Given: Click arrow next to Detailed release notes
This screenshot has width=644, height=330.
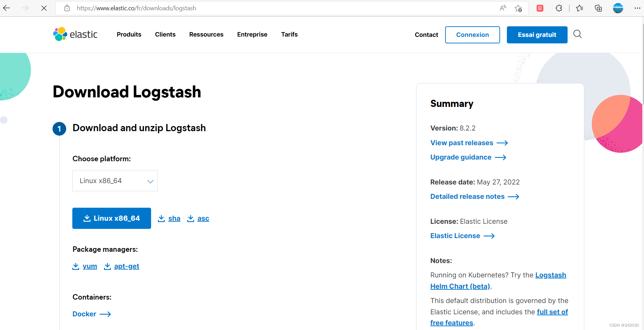Looking at the screenshot, I should point(514,196).
